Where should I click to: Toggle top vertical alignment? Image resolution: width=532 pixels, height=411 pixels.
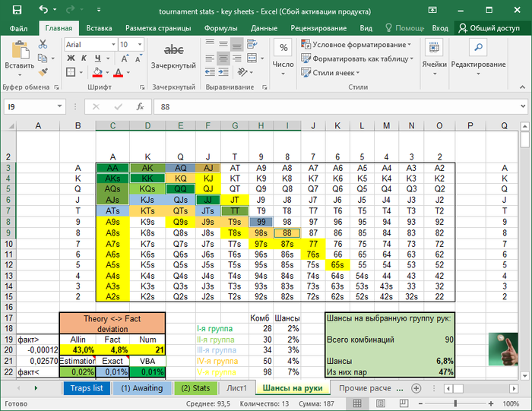[x=210, y=44]
